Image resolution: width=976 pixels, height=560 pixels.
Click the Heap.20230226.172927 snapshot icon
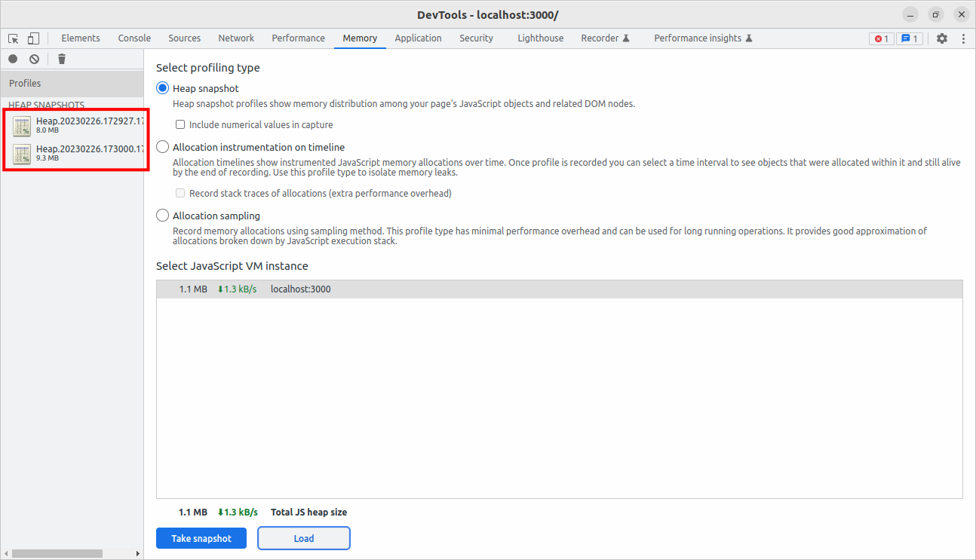[x=23, y=126]
